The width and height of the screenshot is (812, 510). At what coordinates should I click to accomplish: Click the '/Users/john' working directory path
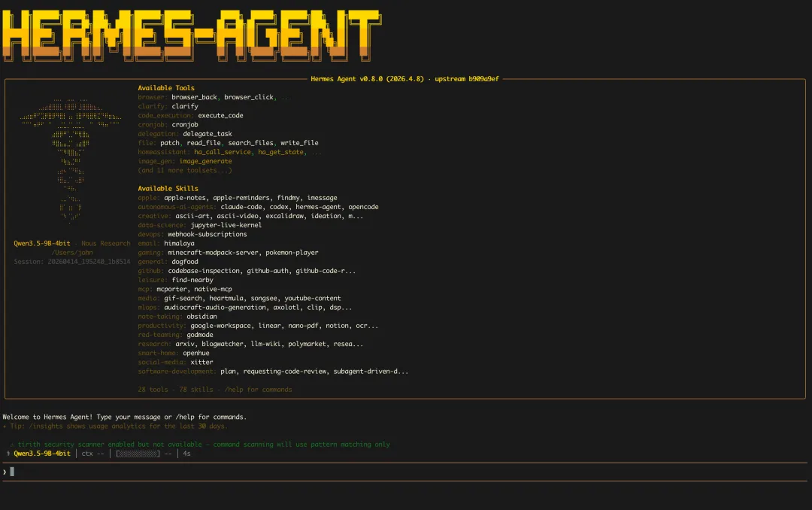click(x=72, y=253)
